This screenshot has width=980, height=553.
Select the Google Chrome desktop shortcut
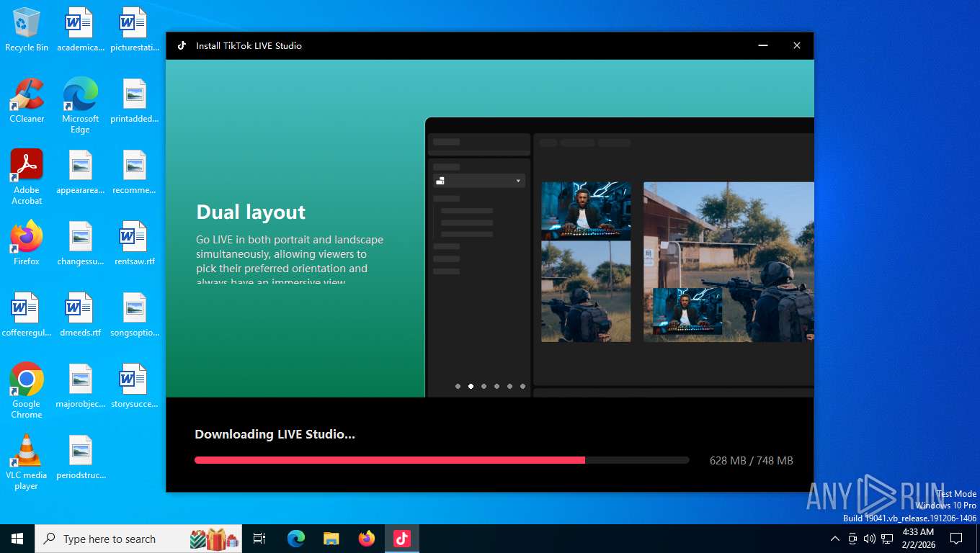(27, 390)
